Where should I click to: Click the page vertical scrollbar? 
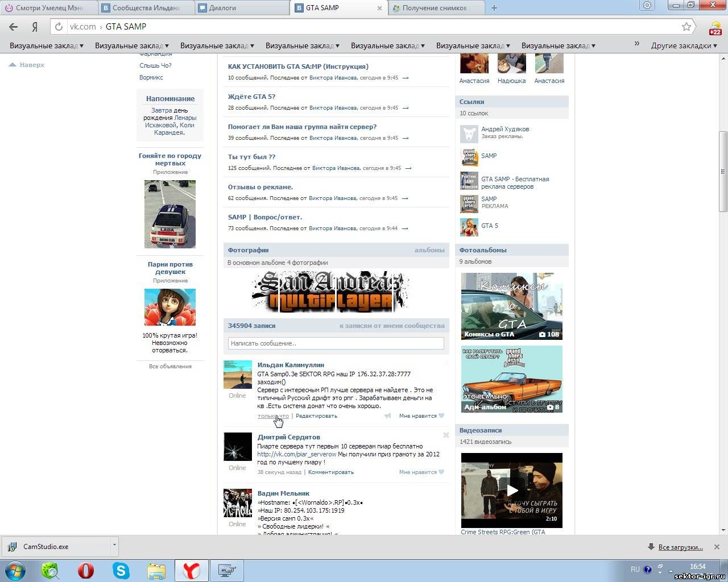[723, 171]
